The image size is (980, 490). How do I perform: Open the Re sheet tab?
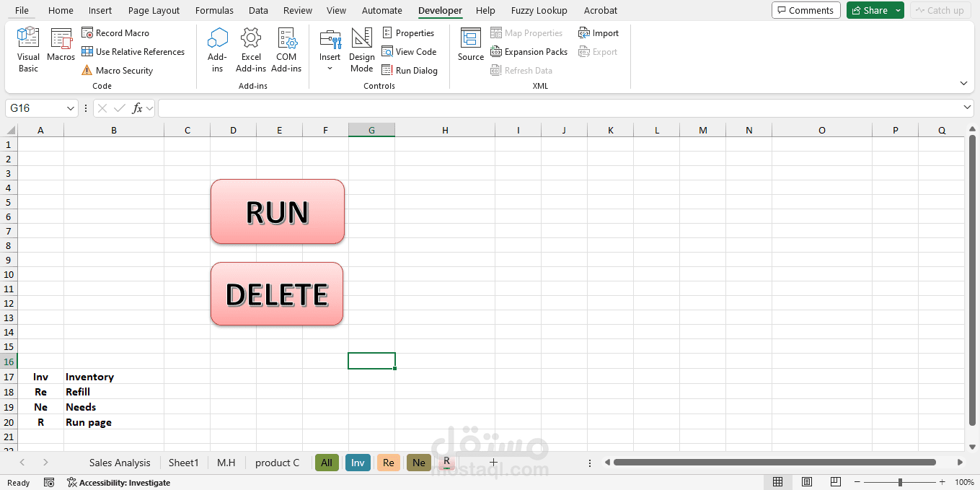[x=389, y=463]
